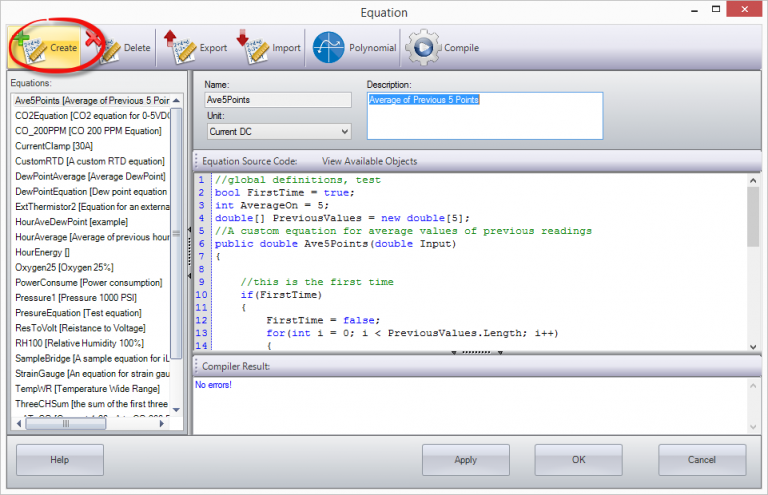Image resolution: width=768 pixels, height=495 pixels.
Task: Click the Apply button
Action: click(x=466, y=460)
